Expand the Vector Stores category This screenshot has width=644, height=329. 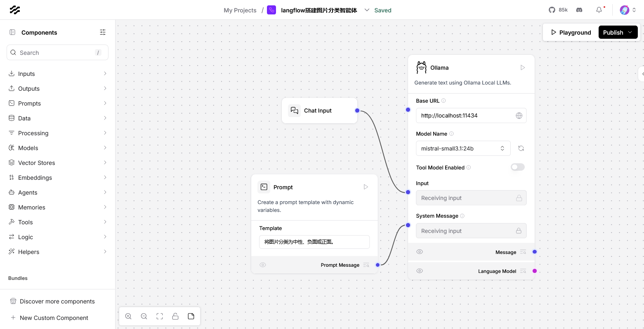58,163
